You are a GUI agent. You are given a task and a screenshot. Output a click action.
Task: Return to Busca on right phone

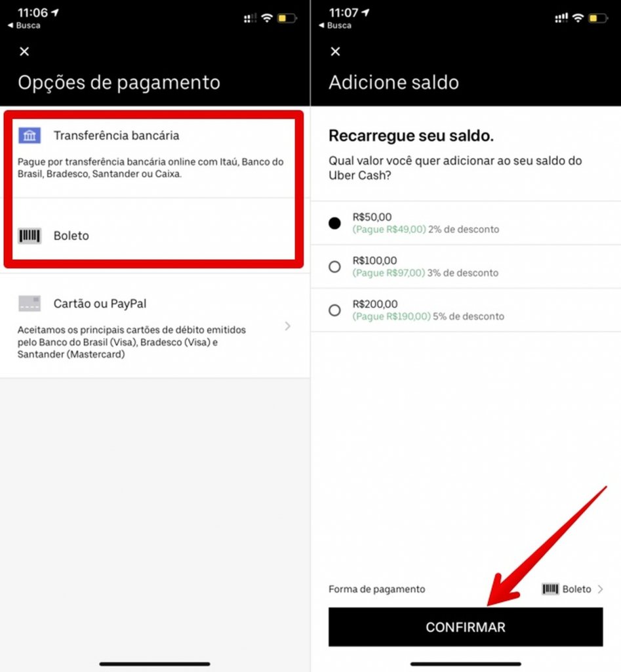(x=335, y=26)
